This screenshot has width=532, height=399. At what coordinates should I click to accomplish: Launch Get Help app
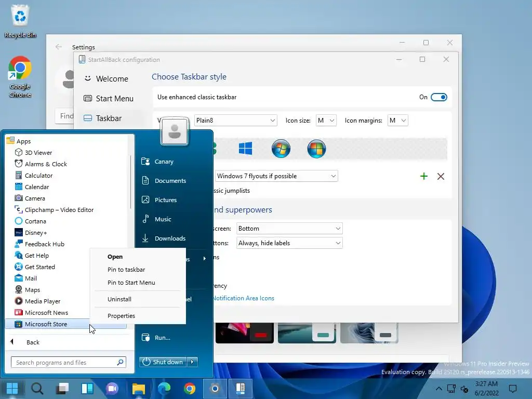32,256
